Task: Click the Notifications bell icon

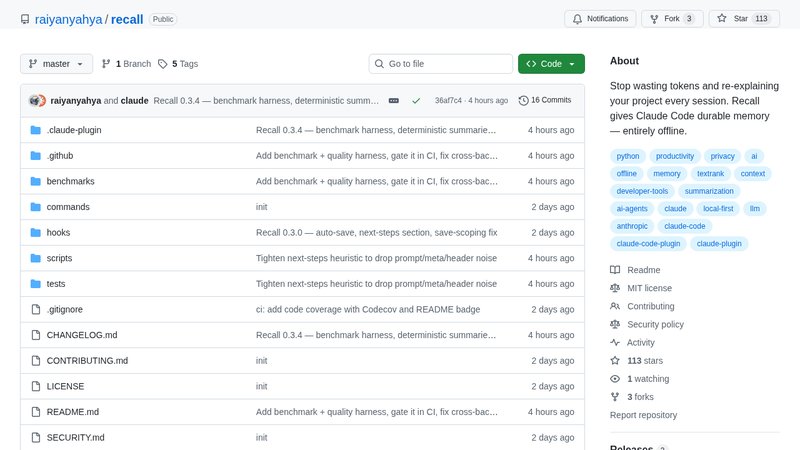Action: click(577, 19)
